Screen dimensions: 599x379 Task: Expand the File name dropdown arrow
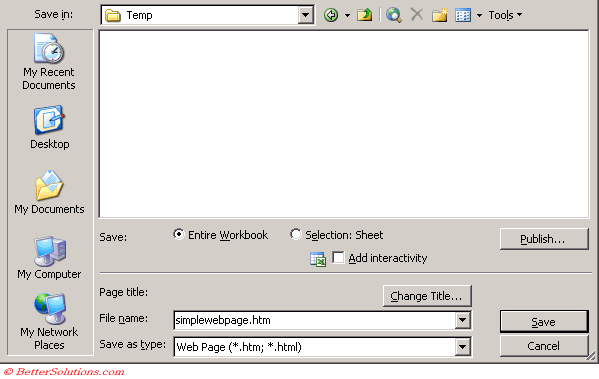[x=463, y=320]
